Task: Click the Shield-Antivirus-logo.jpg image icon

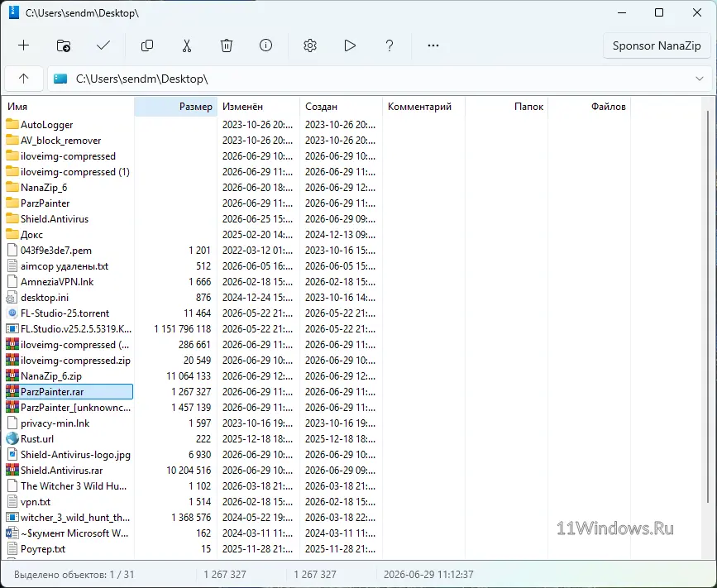Action: click(x=12, y=455)
